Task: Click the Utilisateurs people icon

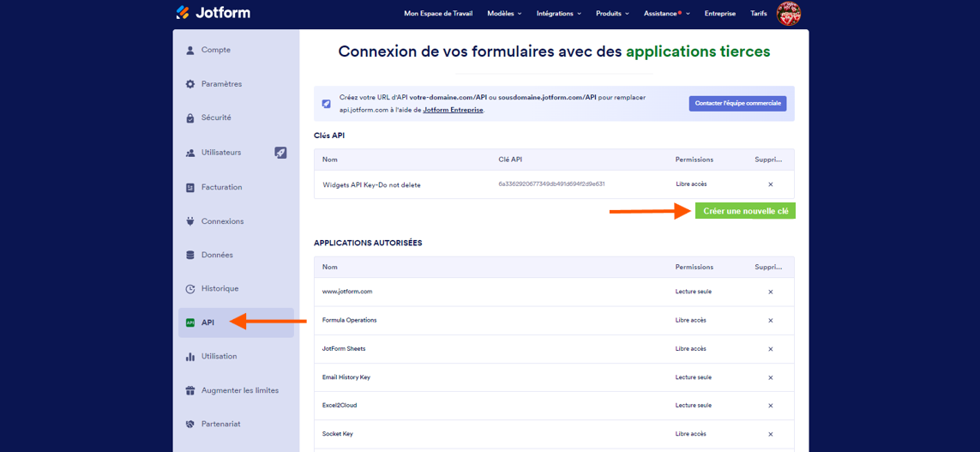Action: tap(190, 153)
